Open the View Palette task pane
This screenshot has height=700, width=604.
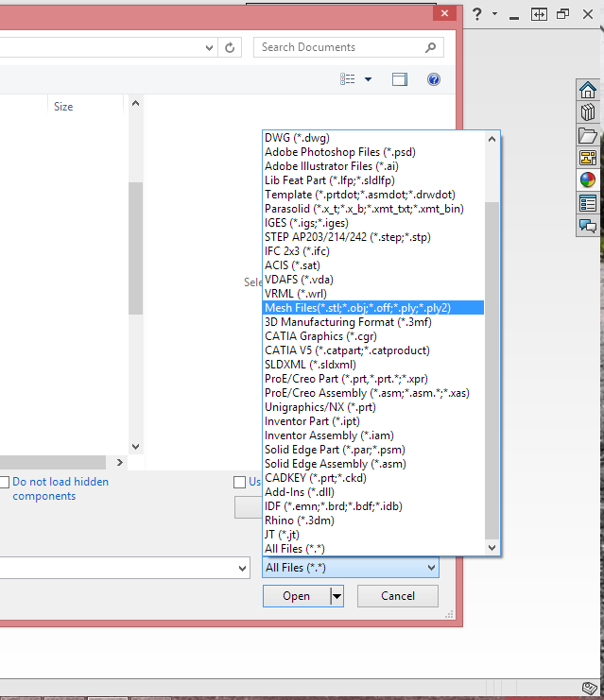[x=588, y=158]
